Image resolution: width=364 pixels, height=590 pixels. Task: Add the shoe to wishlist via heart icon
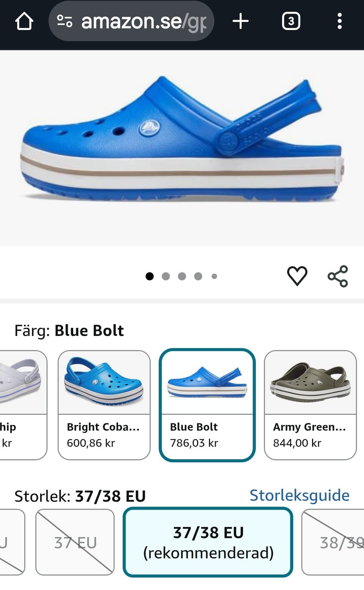297,276
